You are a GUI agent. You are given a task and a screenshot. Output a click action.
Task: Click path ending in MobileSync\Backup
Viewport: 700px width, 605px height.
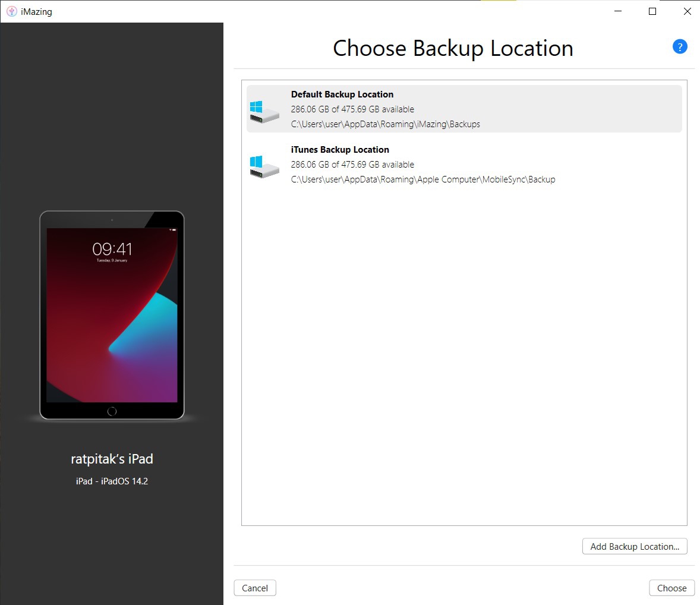point(423,179)
